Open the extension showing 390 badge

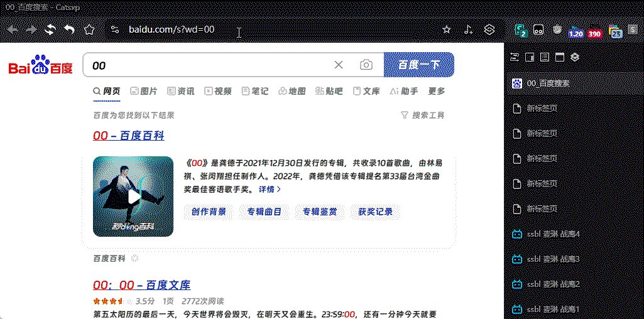(x=594, y=33)
